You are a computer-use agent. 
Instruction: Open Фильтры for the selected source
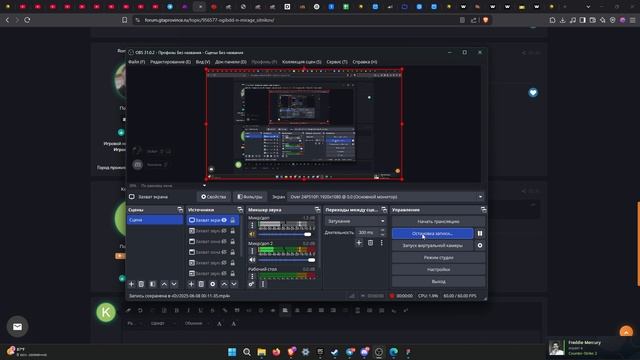tap(250, 197)
